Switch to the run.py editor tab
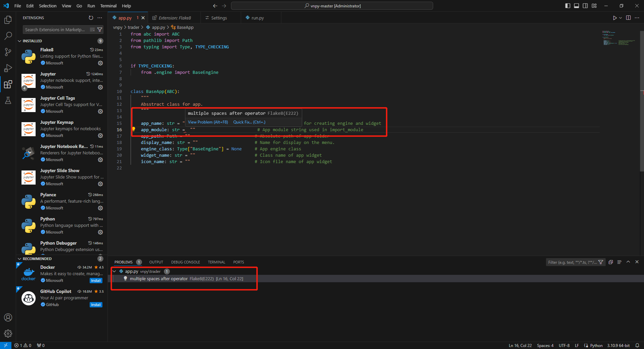 258,18
